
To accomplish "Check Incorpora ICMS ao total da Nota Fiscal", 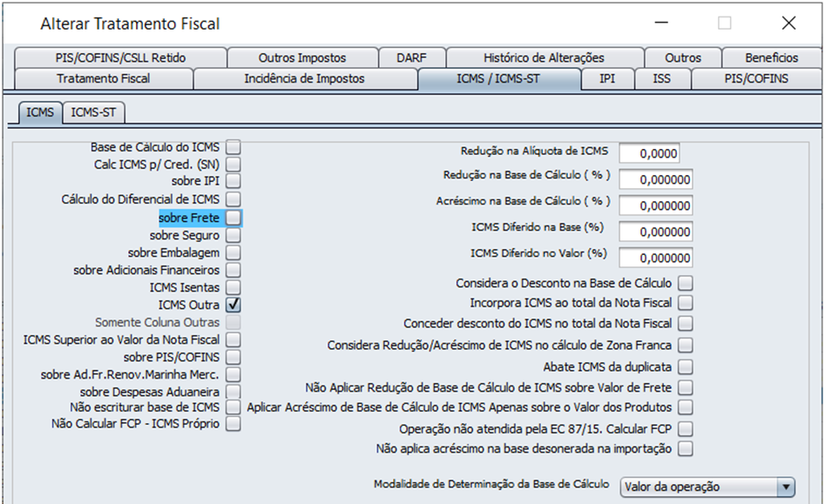I will click(686, 303).
